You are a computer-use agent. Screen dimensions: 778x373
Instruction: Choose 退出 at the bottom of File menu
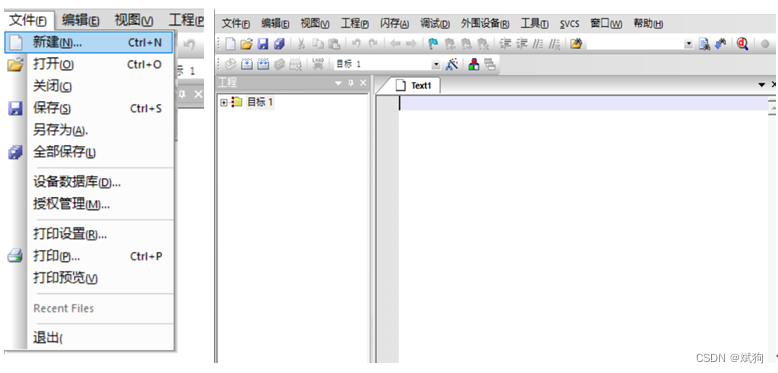pyautogui.click(x=89, y=338)
